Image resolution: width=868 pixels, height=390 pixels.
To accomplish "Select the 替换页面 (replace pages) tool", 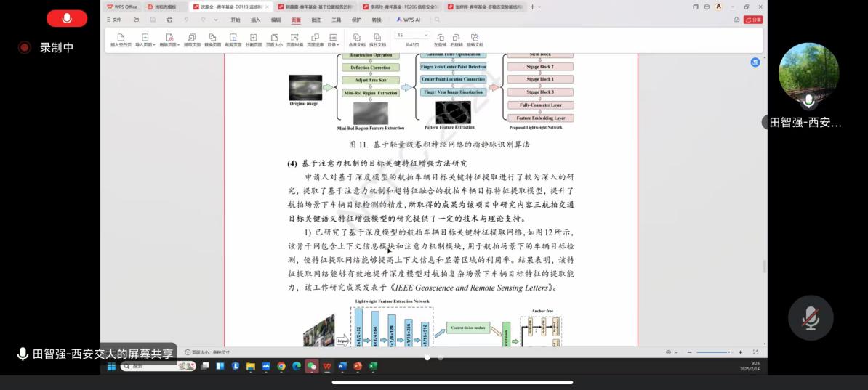I will point(213,39).
